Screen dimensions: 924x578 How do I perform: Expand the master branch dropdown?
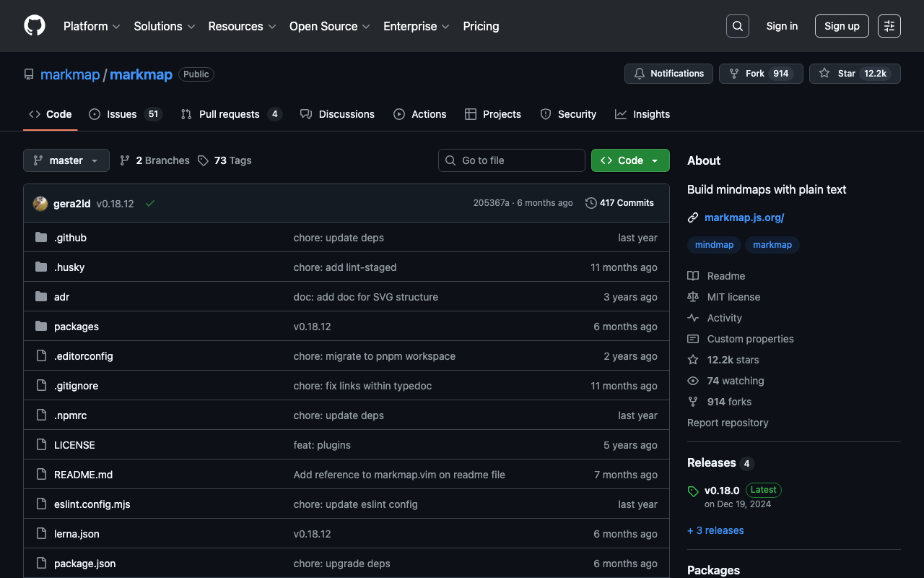click(66, 160)
